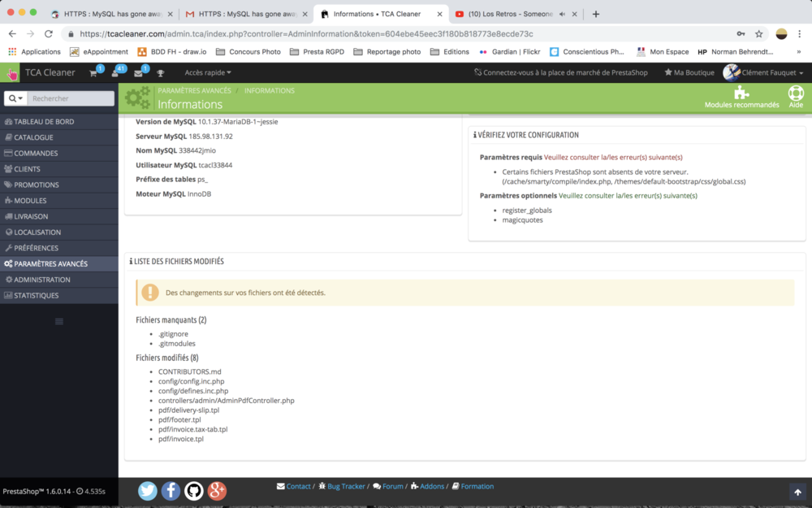This screenshot has height=508, width=812.
Task: Select the Paramètres Avancés gear icon in the sidebar
Action: pos(9,263)
